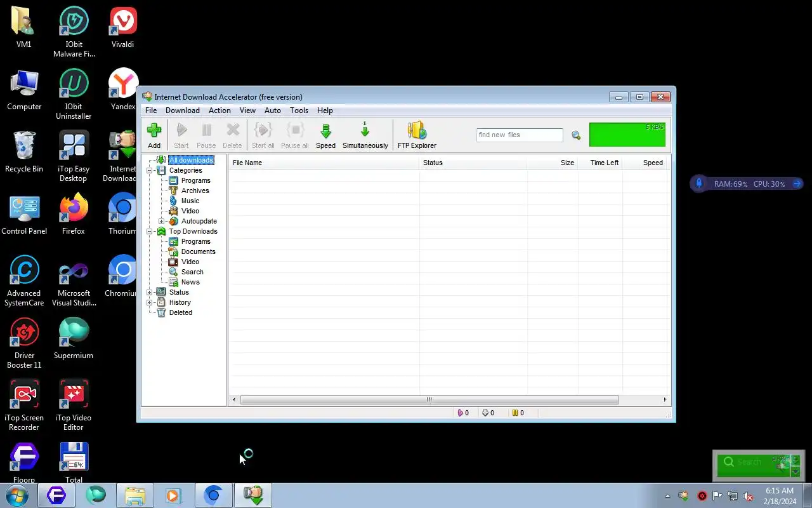Show hidden icons in the system tray
The width and height of the screenshot is (812, 508).
click(667, 496)
